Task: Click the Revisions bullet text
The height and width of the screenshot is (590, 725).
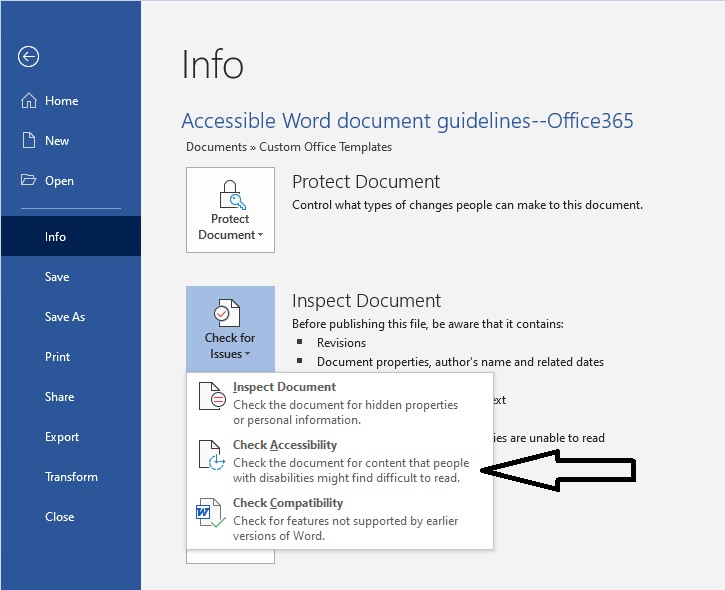Action: 341,343
